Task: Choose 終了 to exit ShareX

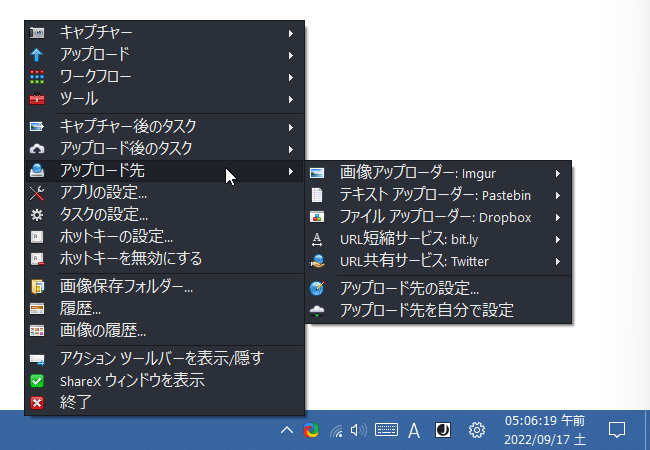Action: click(165, 403)
